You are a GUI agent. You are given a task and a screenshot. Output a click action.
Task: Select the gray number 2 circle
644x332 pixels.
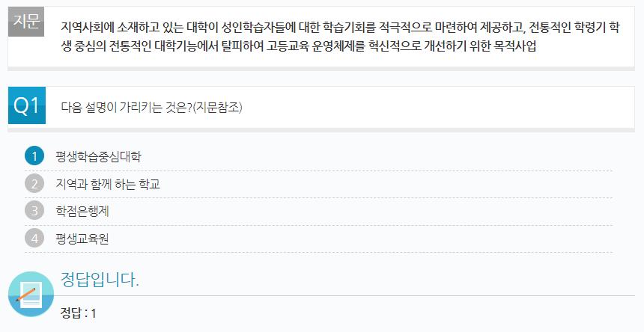click(x=34, y=184)
